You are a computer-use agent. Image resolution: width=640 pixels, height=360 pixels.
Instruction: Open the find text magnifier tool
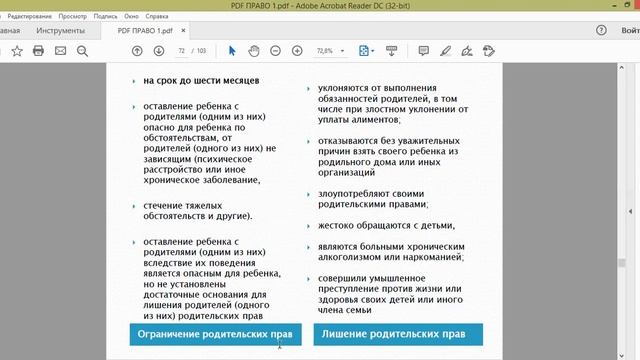(x=82, y=51)
